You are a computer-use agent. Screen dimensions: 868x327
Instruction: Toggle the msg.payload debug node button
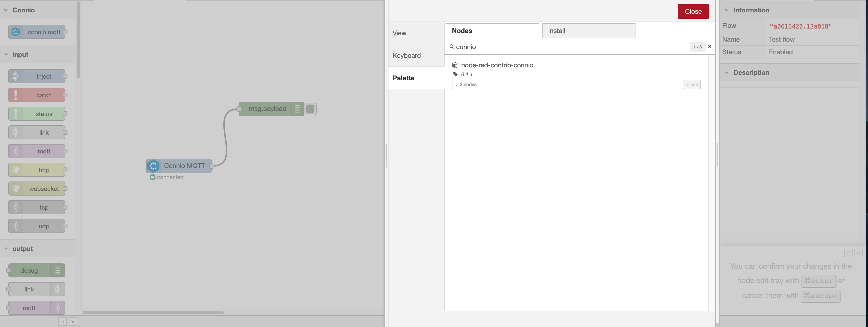coord(311,109)
